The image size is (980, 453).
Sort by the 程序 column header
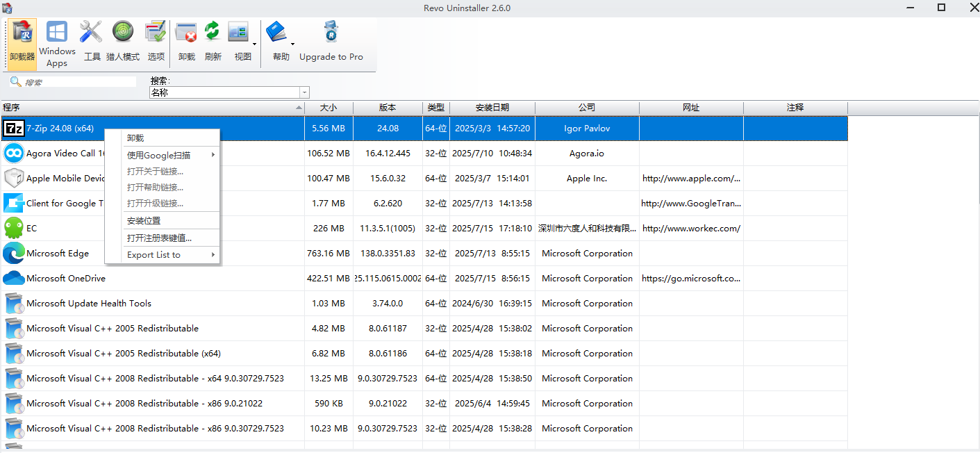[x=152, y=108]
